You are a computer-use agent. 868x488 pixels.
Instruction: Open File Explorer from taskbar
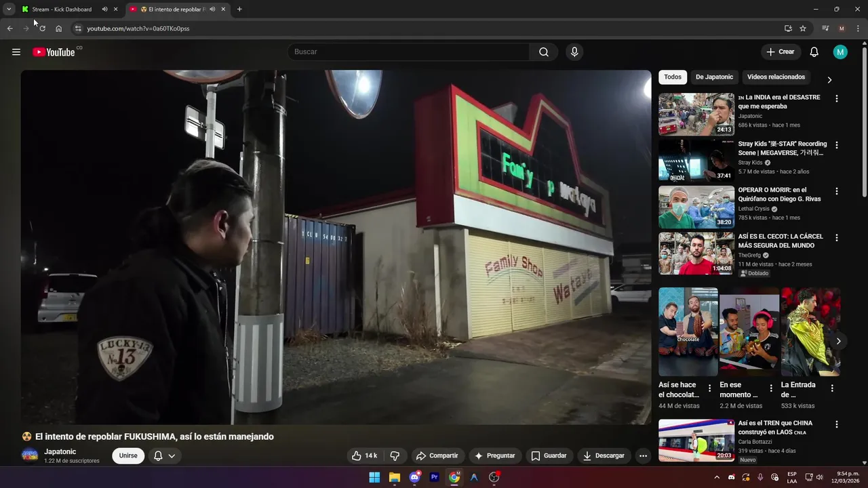click(395, 477)
